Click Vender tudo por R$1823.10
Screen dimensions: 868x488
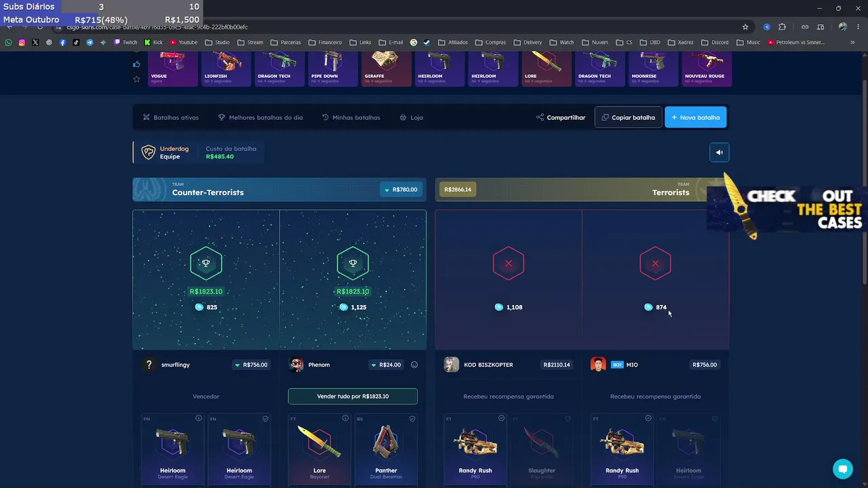353,396
